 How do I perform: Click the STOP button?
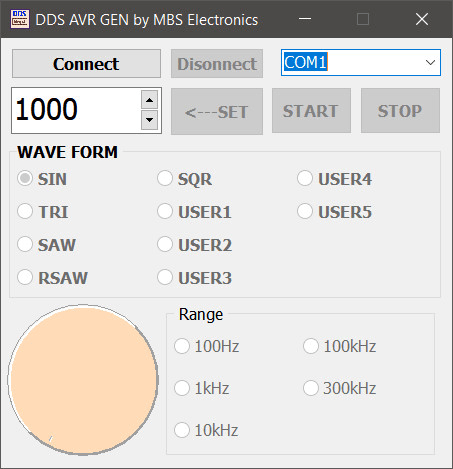400,111
